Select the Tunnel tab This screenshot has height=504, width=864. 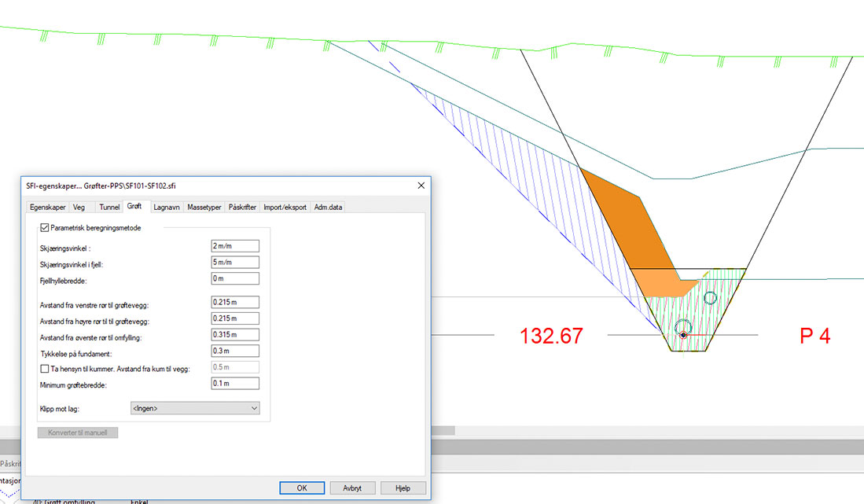pos(108,208)
